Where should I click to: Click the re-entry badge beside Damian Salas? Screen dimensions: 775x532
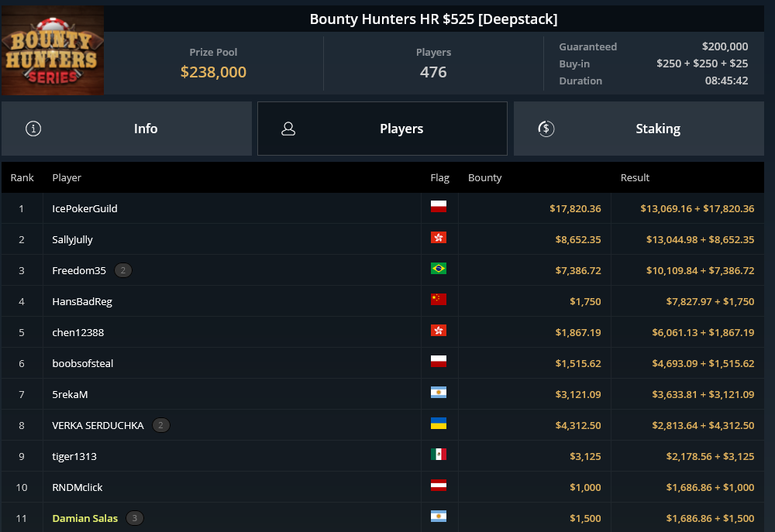[x=134, y=518]
